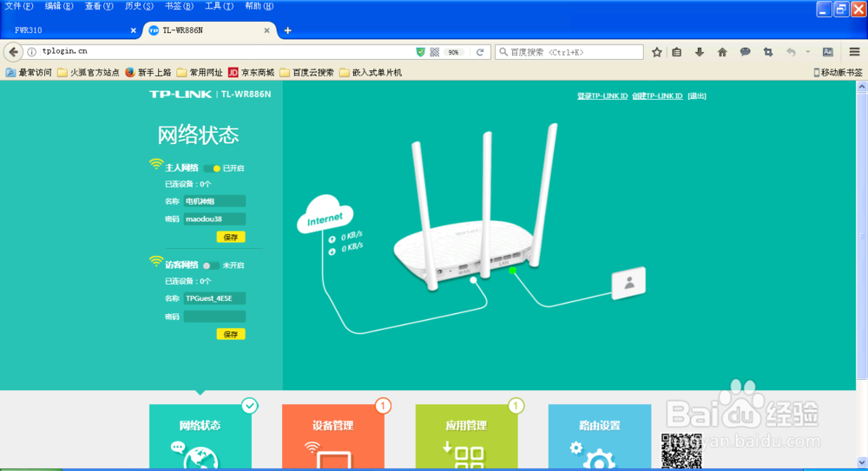Open the bookmarks list icon
This screenshot has width=868, height=471.
(x=676, y=52)
